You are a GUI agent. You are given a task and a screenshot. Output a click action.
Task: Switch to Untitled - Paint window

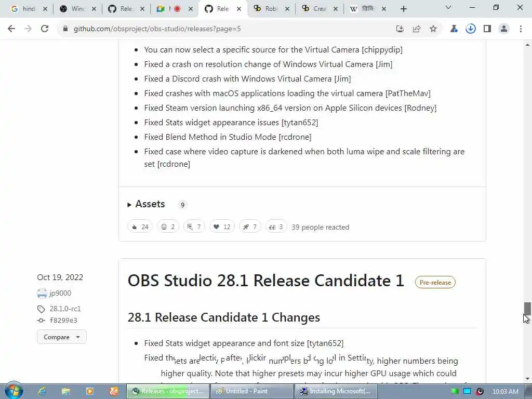coord(252,391)
